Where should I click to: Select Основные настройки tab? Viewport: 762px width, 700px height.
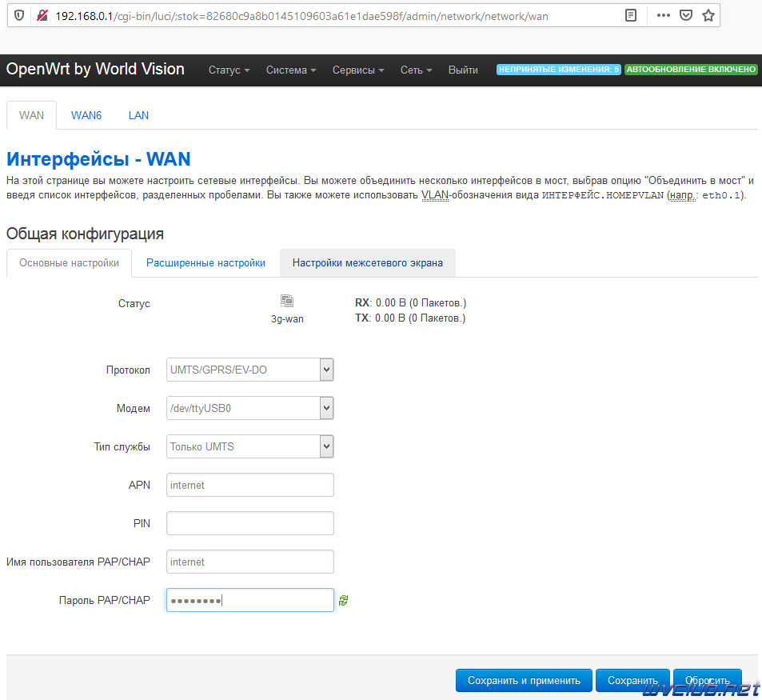click(69, 263)
